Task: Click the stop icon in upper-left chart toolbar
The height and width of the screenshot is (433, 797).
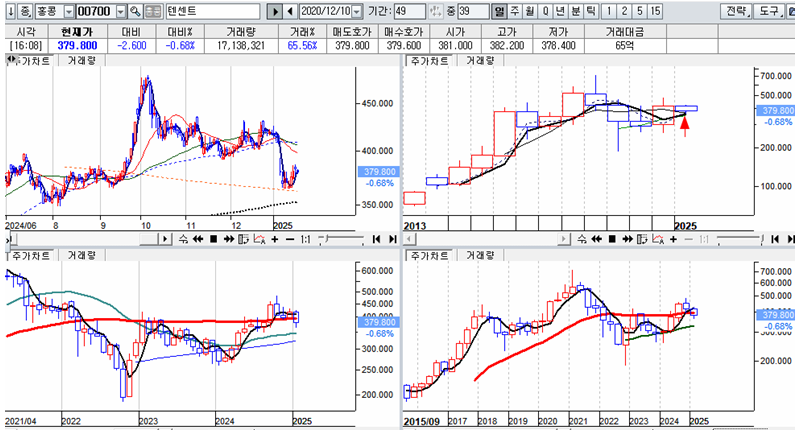Action: tap(213, 239)
